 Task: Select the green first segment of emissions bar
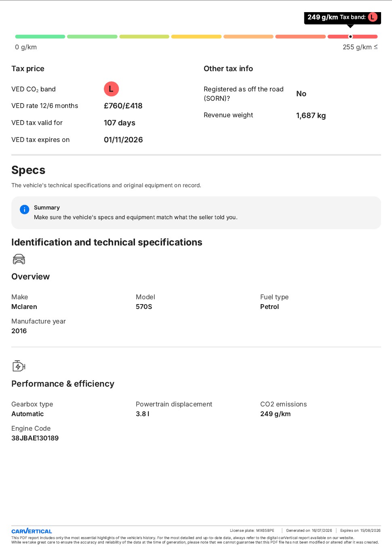pos(40,37)
